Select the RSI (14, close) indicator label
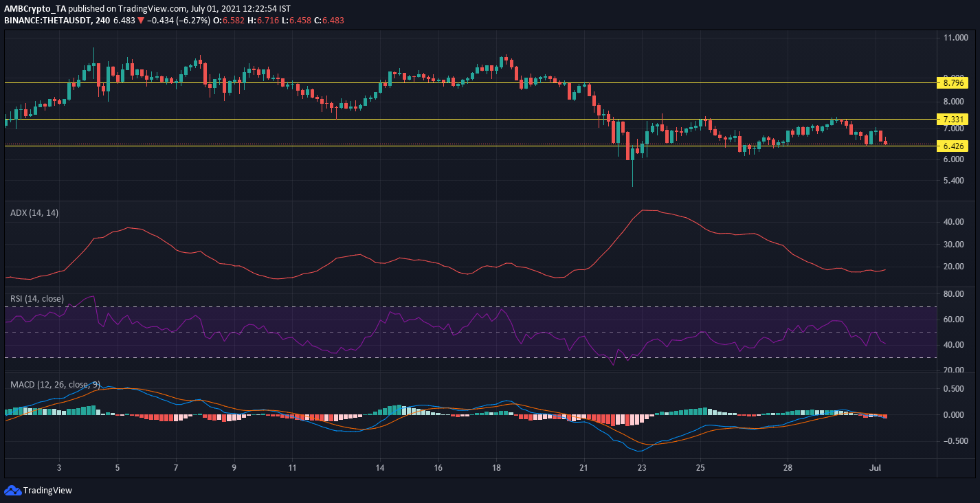The height and width of the screenshot is (503, 980). [37, 298]
